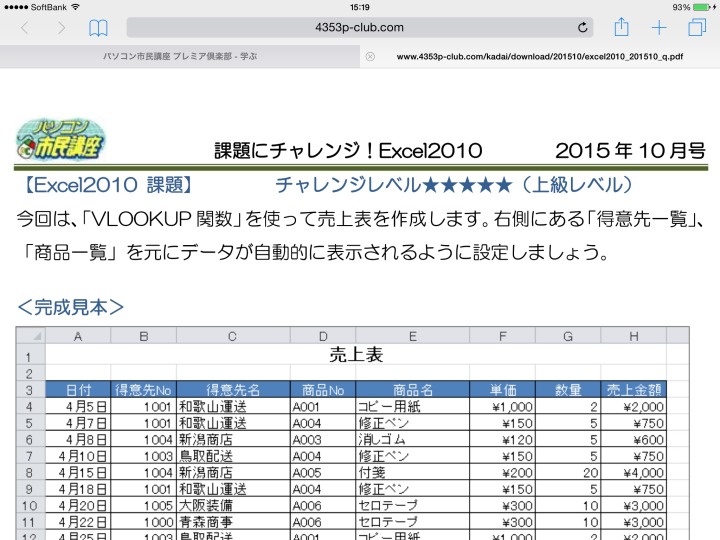Tap column A header in spreadsheet image
The width and height of the screenshot is (720, 540).
click(x=78, y=336)
